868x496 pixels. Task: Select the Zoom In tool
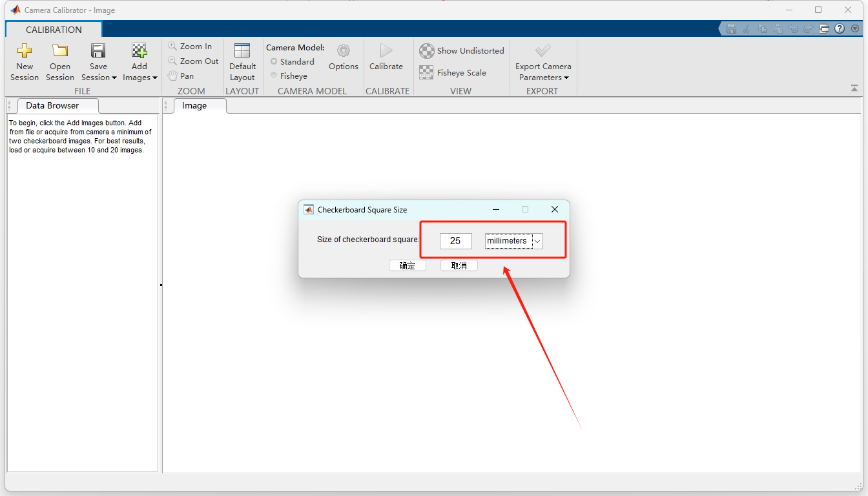190,46
